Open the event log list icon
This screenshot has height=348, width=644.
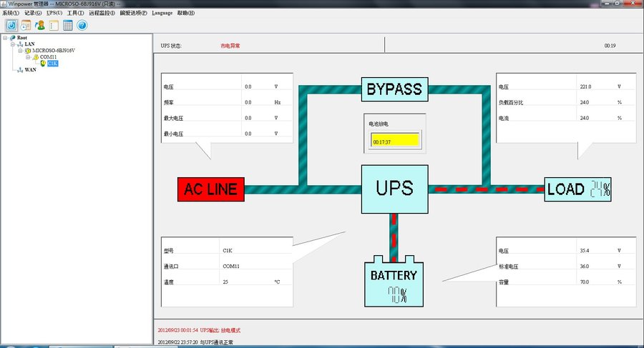pos(54,26)
